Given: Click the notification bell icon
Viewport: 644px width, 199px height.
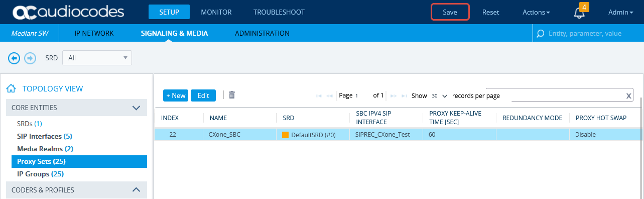Looking at the screenshot, I should pyautogui.click(x=579, y=13).
